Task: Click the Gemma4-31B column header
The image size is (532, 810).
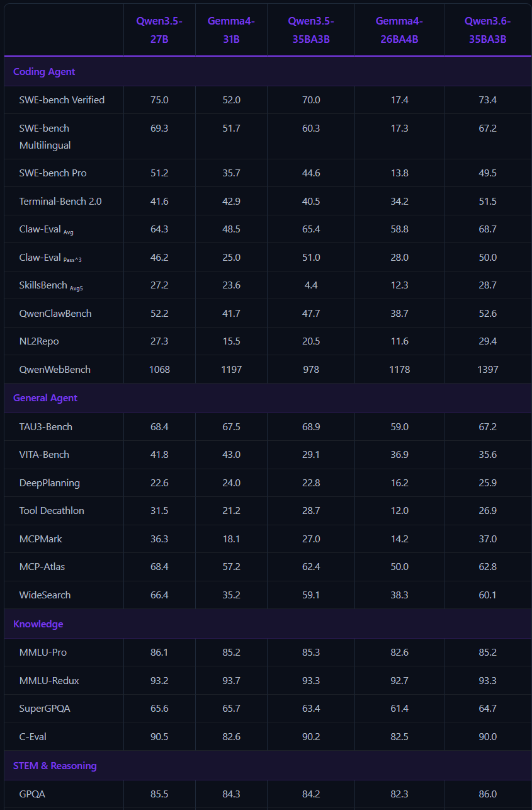Action: 231,30
